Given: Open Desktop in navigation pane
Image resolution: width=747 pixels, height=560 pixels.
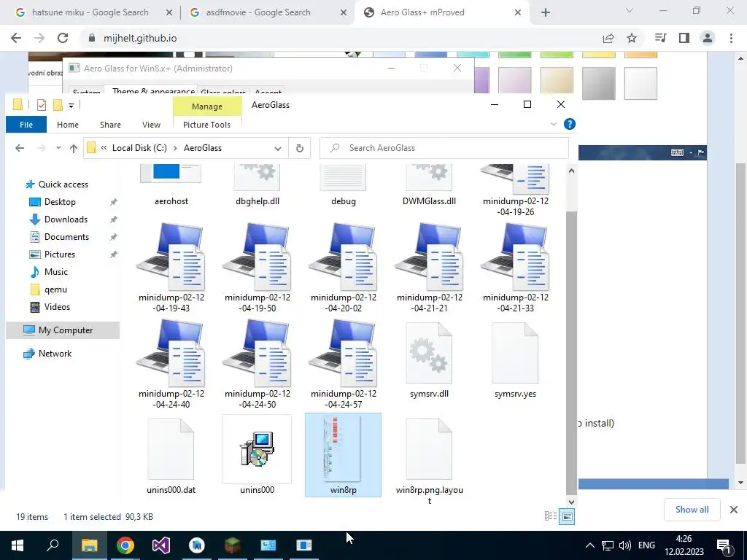Looking at the screenshot, I should (60, 202).
